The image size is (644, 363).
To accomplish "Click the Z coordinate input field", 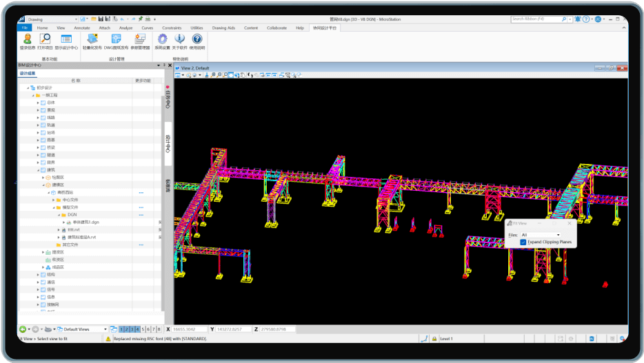I will pos(277,329).
